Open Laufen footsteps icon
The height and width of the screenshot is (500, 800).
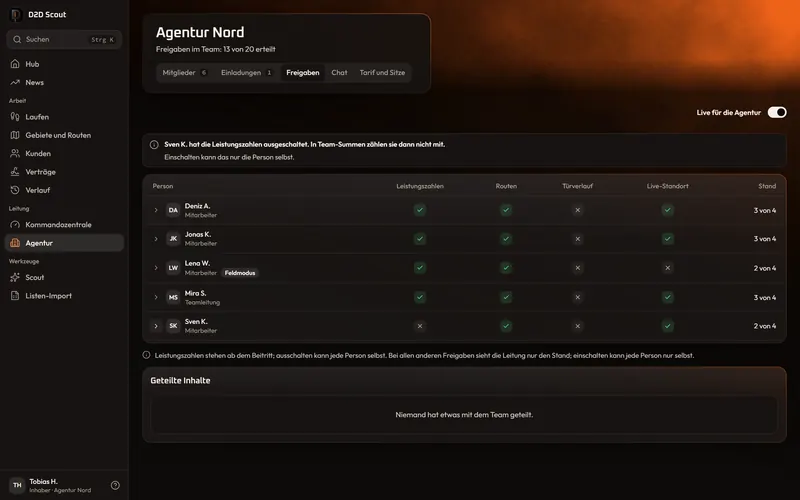15,117
